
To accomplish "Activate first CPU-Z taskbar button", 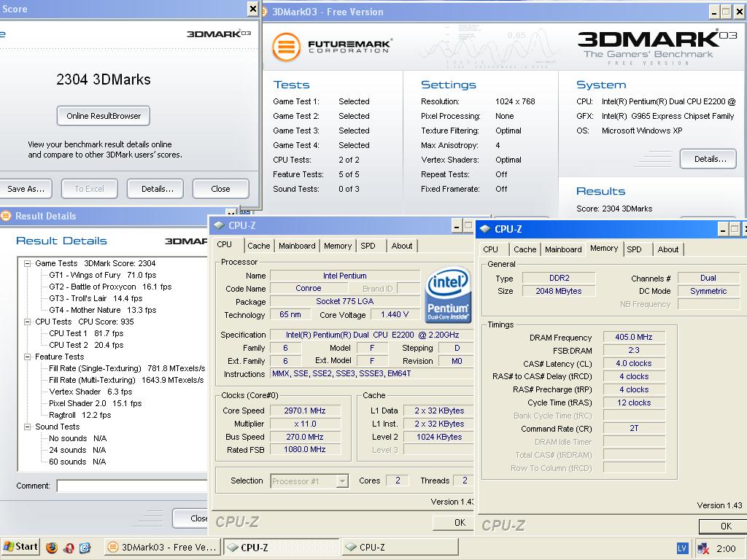I will 281,547.
